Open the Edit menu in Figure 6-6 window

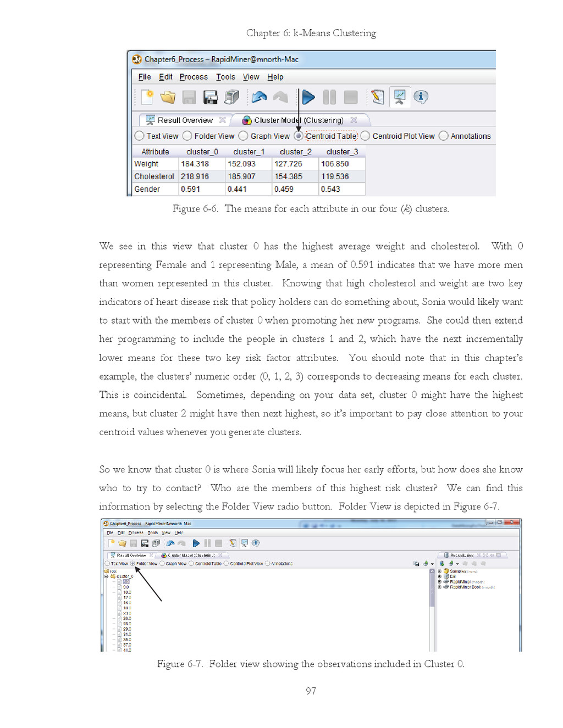pos(165,77)
